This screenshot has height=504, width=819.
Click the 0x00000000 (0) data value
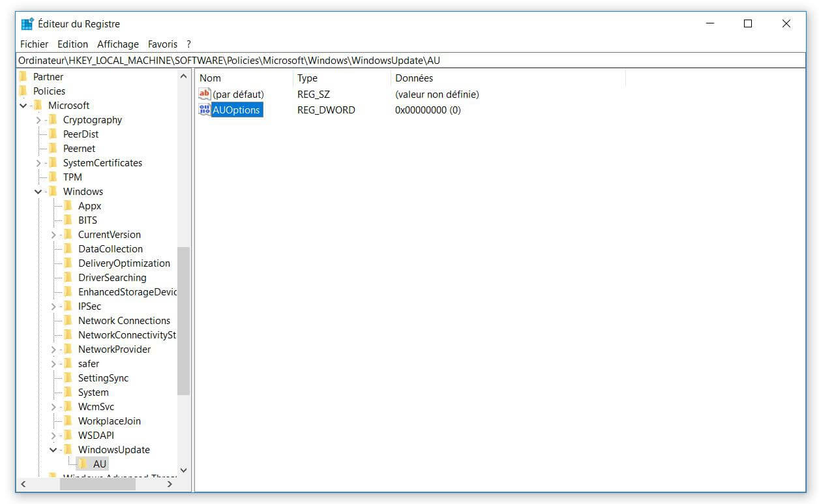point(428,110)
